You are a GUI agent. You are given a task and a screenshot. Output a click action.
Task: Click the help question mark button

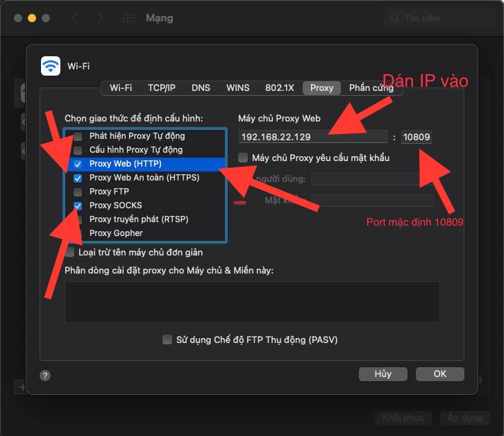(45, 376)
